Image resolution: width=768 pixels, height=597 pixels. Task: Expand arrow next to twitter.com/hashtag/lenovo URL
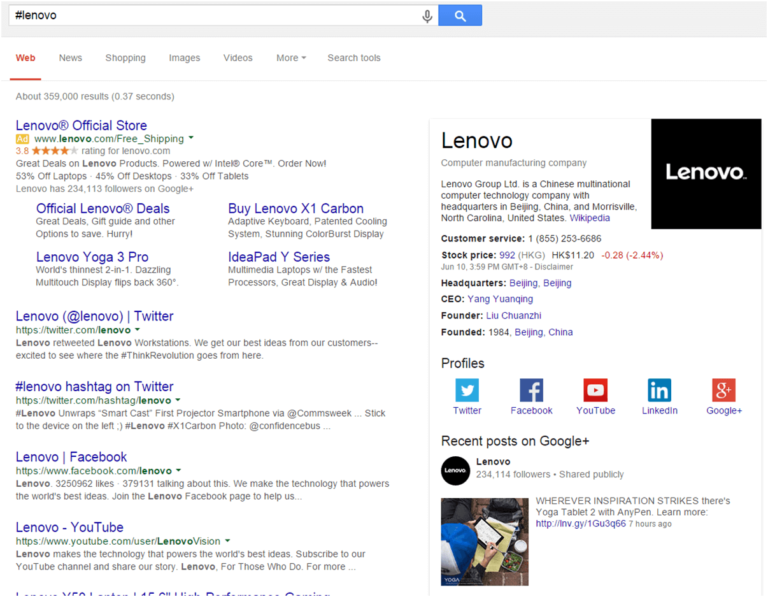[x=178, y=400]
